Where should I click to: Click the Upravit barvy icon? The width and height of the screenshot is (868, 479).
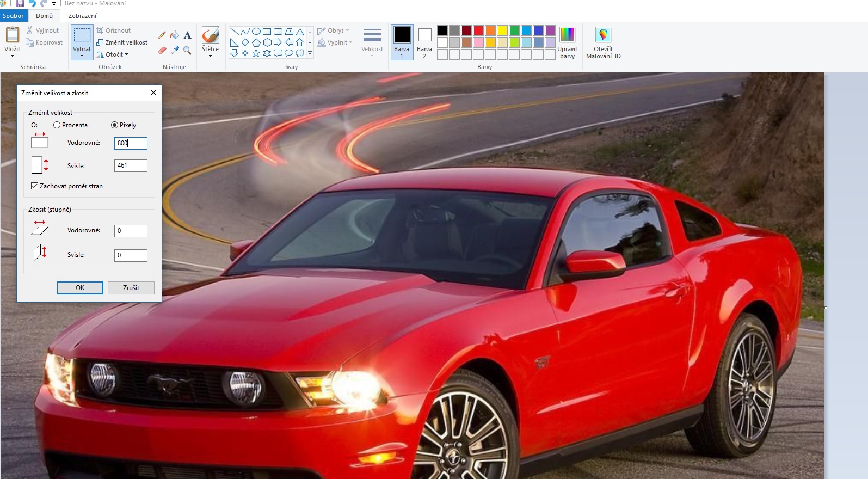click(x=567, y=35)
